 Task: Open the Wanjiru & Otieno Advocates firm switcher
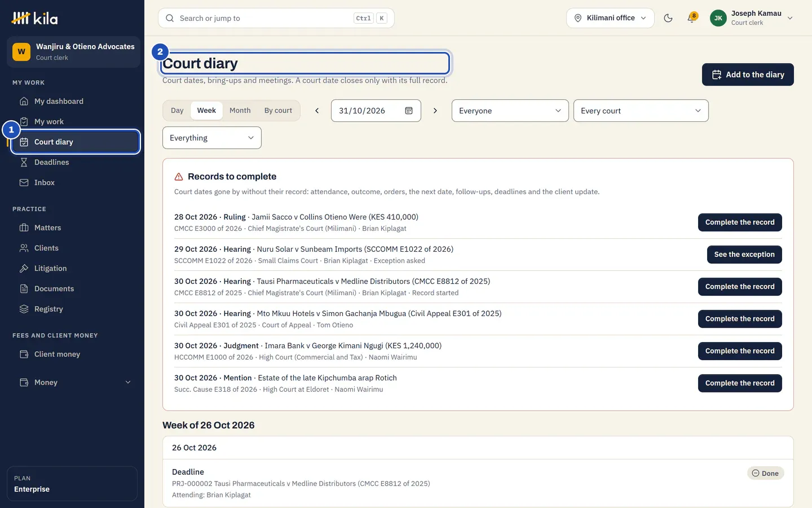(x=73, y=52)
